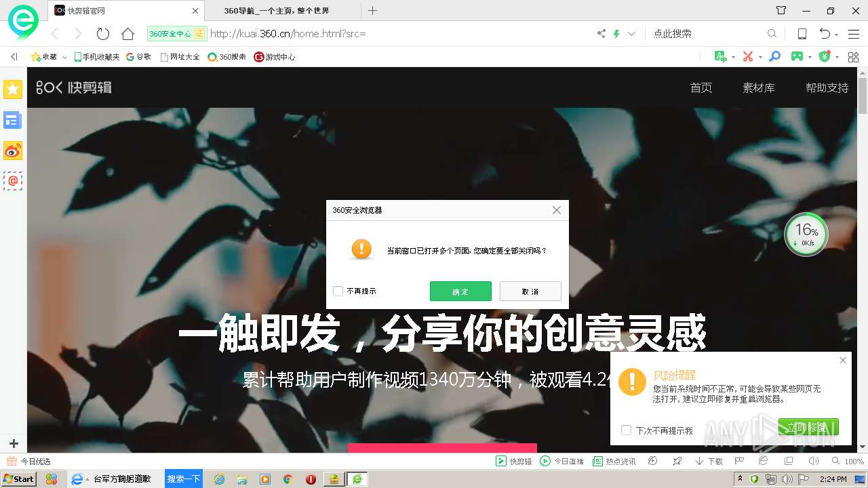Expand the shield yen dropdown arrow

(837, 57)
